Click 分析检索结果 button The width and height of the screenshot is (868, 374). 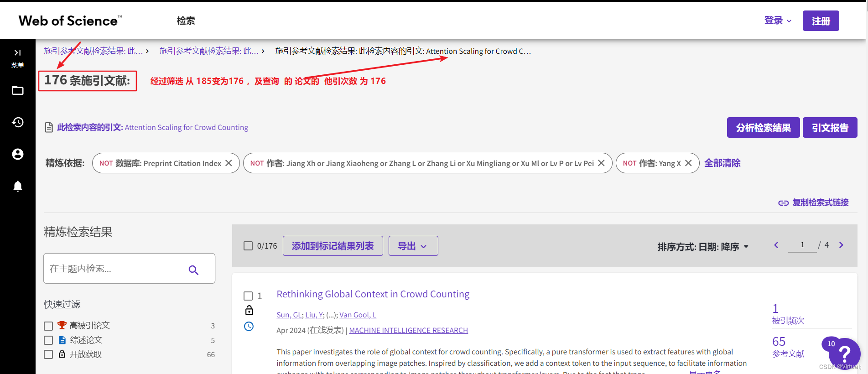[763, 127]
